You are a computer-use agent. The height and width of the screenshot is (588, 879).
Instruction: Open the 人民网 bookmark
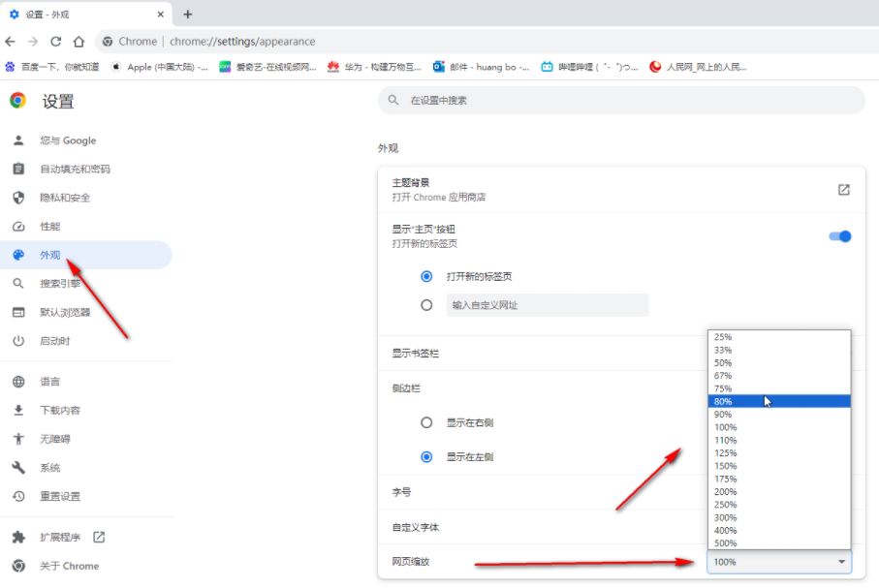(x=698, y=67)
